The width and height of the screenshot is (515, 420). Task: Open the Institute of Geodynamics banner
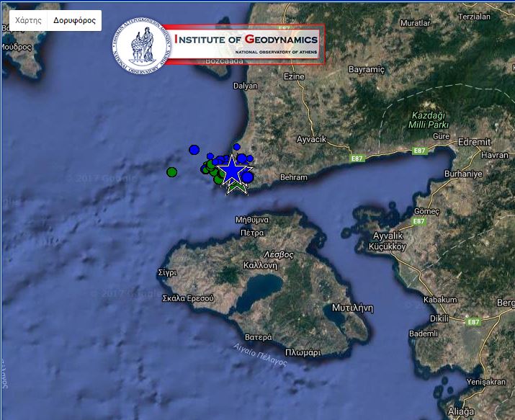point(243,44)
